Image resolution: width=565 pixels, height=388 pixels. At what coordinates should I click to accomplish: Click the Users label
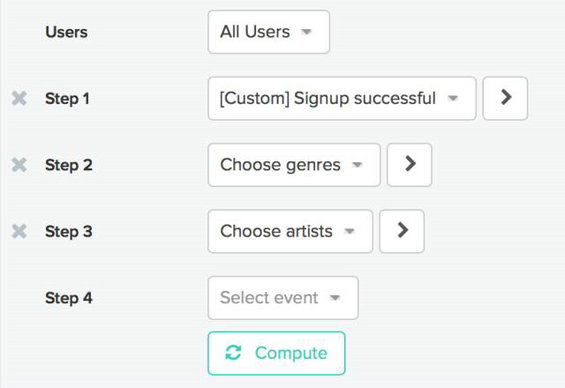[x=66, y=32]
